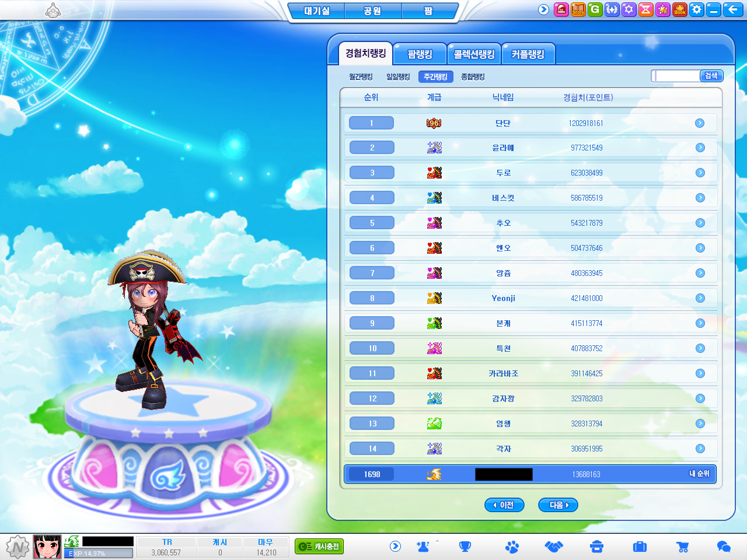The height and width of the screenshot is (560, 747).
Task: Click the N badge icon bottom left
Action: click(x=18, y=547)
